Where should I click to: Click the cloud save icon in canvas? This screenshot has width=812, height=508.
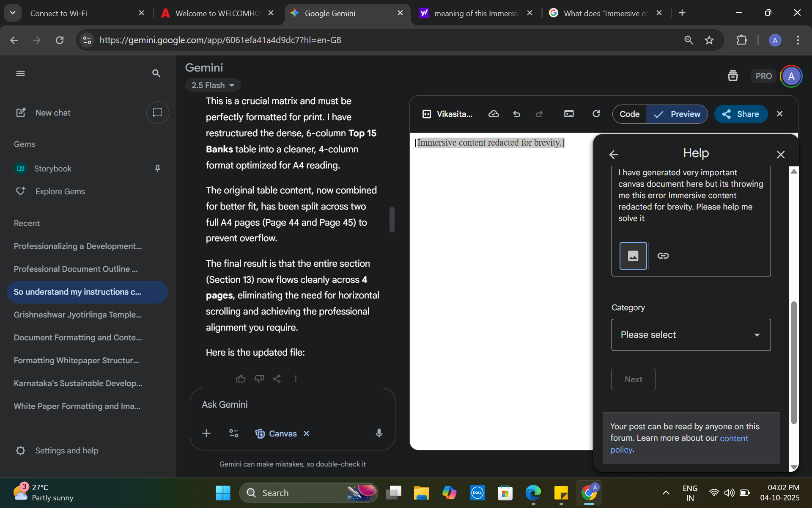[494, 114]
